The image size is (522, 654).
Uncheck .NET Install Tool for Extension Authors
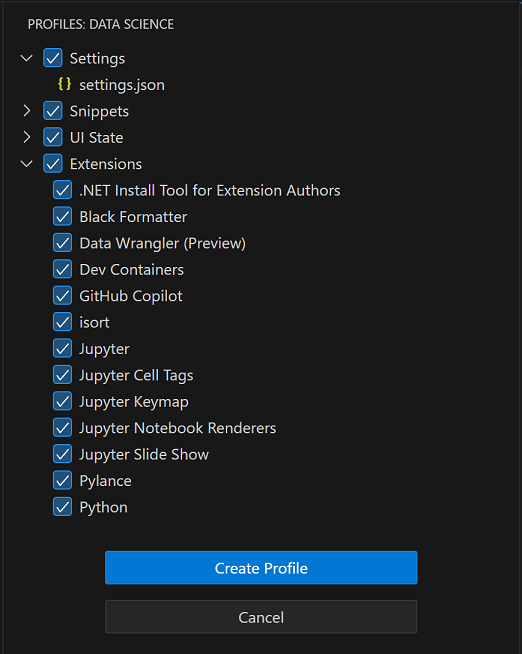[63, 190]
